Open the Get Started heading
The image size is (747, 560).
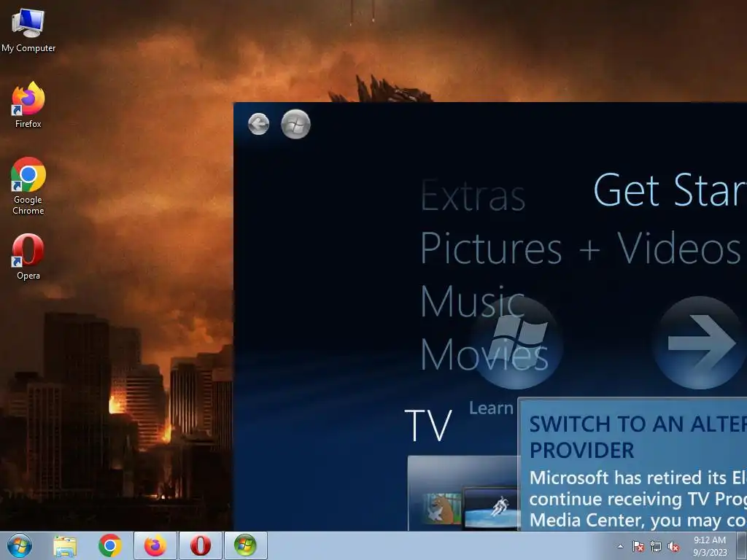[670, 190]
